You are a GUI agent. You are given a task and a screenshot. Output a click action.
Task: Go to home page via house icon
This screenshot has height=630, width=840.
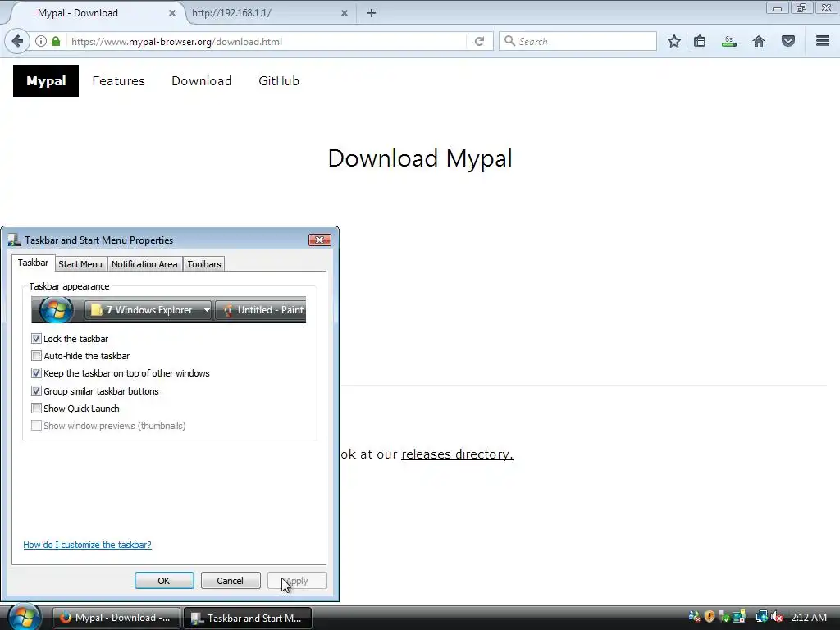pyautogui.click(x=759, y=41)
